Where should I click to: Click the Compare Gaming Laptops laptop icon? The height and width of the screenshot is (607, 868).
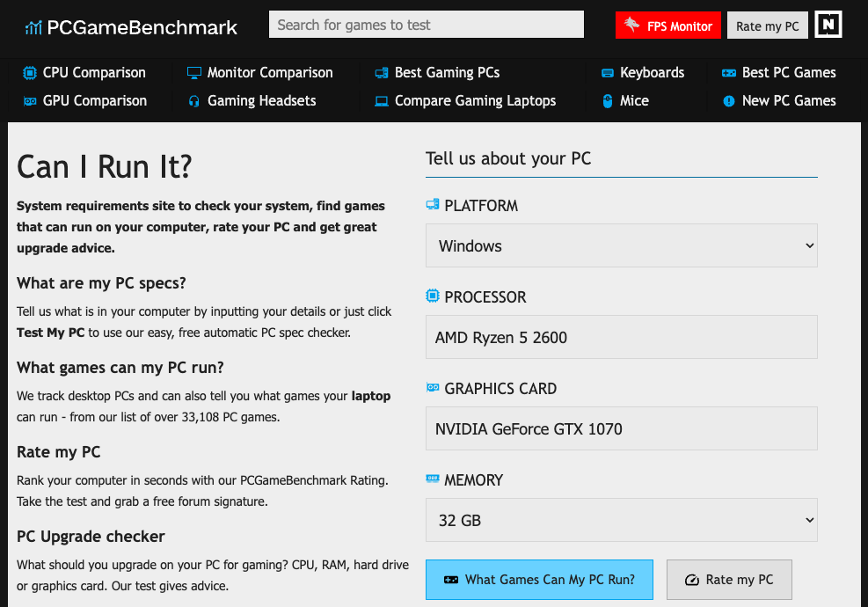pos(382,101)
